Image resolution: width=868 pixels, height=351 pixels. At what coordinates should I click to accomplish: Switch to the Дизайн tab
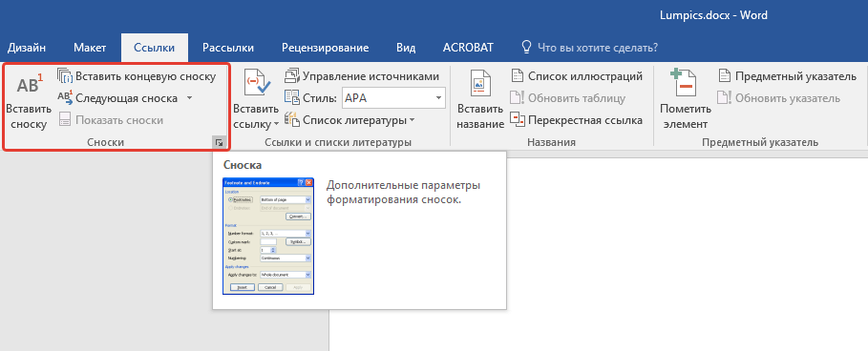[27, 48]
